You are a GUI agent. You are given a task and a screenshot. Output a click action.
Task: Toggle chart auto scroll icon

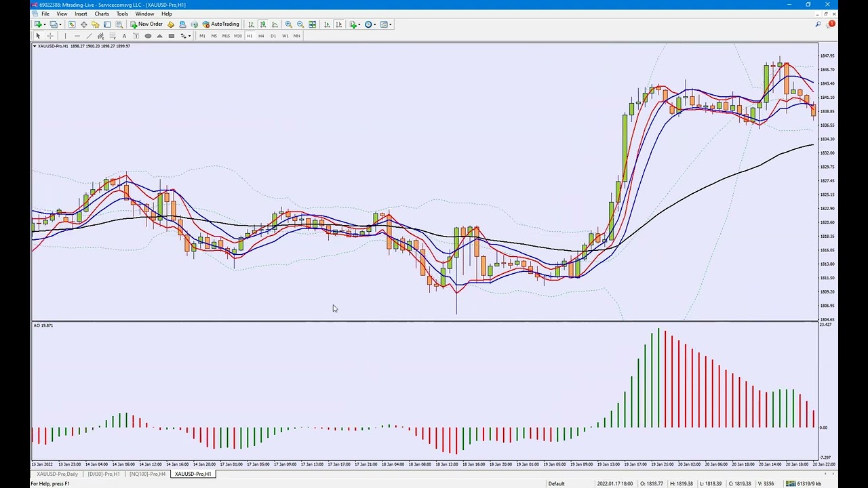click(x=327, y=24)
